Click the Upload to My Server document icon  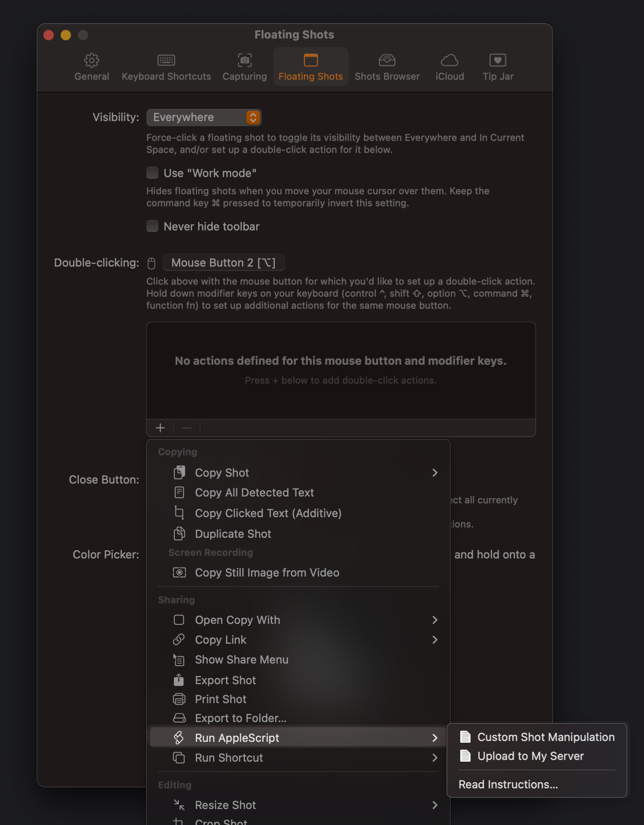point(465,756)
